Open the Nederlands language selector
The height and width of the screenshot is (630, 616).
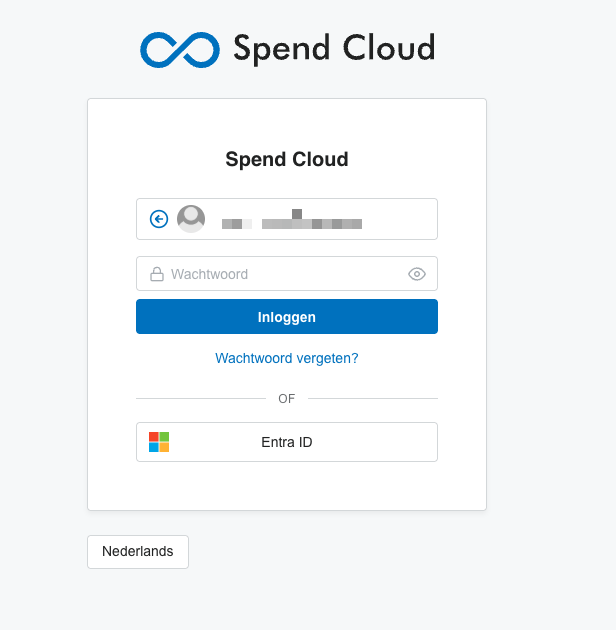[138, 552]
